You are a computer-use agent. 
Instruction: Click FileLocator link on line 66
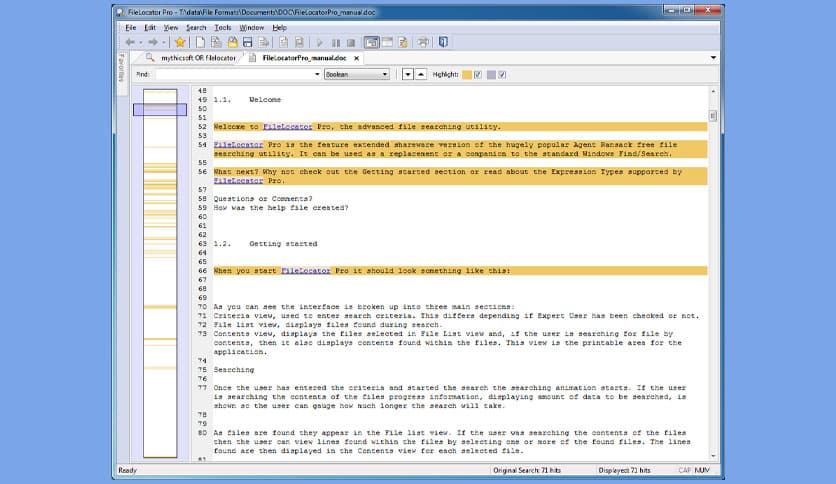pos(306,271)
